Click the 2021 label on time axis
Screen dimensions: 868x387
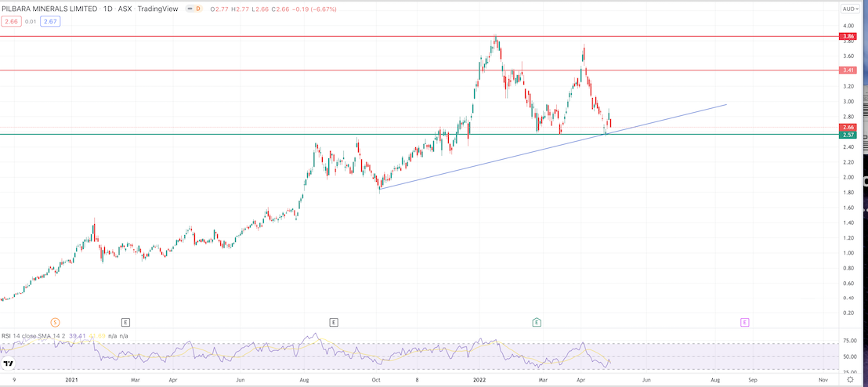coord(72,380)
